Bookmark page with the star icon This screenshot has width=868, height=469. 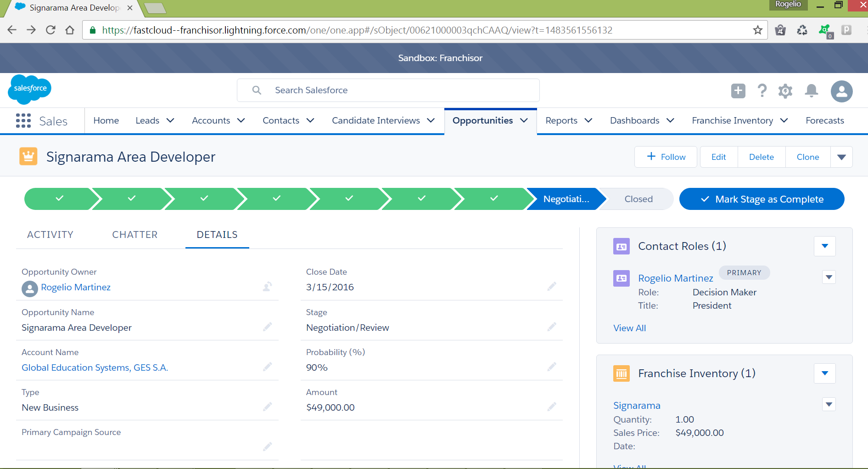click(757, 30)
